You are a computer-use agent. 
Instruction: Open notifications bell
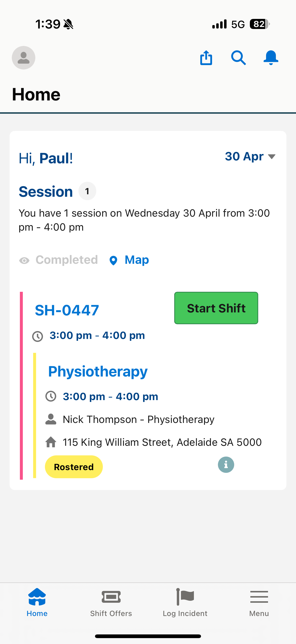tap(271, 58)
